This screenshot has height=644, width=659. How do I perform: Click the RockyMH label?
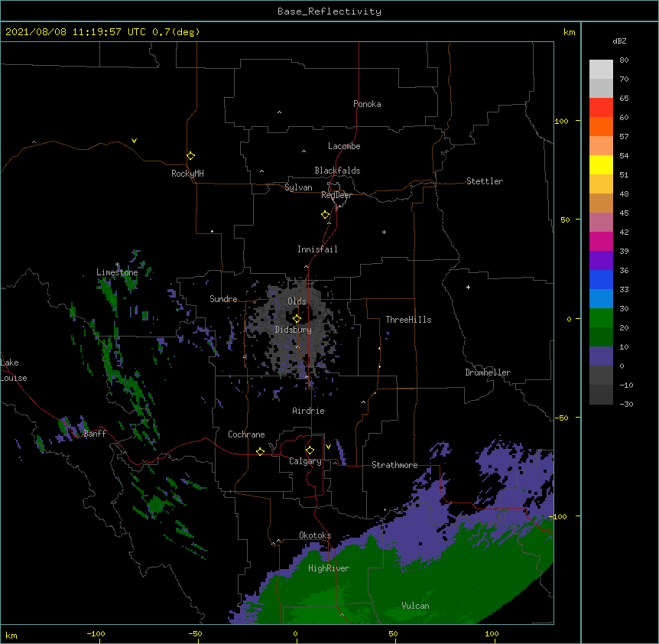click(187, 174)
